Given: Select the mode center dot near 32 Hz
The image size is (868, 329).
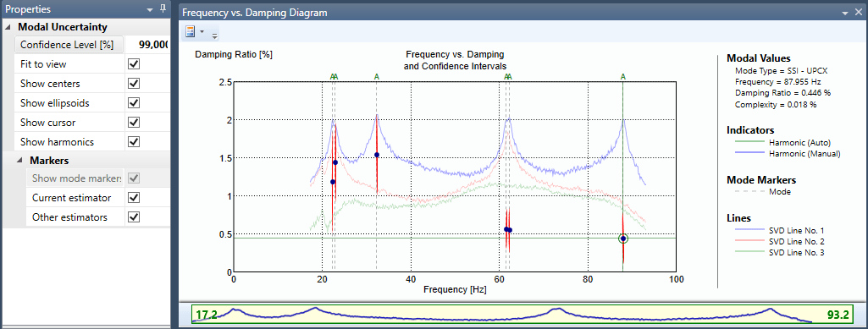Looking at the screenshot, I should pyautogui.click(x=377, y=155).
